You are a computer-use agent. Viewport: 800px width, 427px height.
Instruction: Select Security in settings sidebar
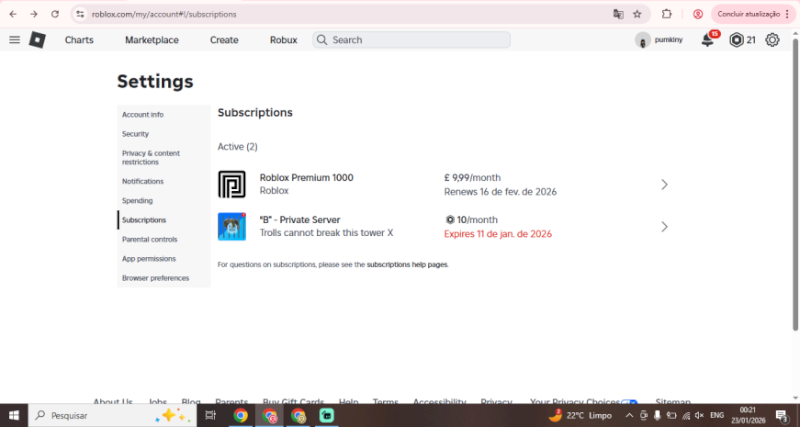164,134
